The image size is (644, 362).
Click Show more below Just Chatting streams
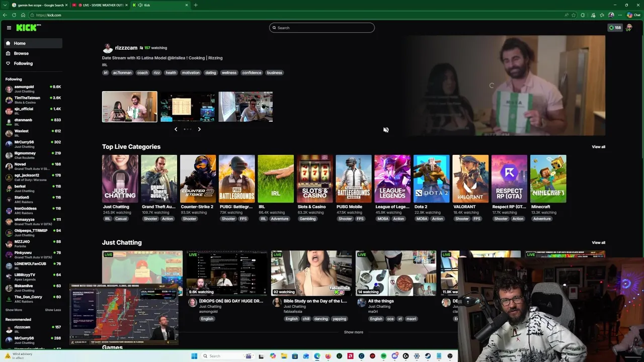[x=353, y=332]
